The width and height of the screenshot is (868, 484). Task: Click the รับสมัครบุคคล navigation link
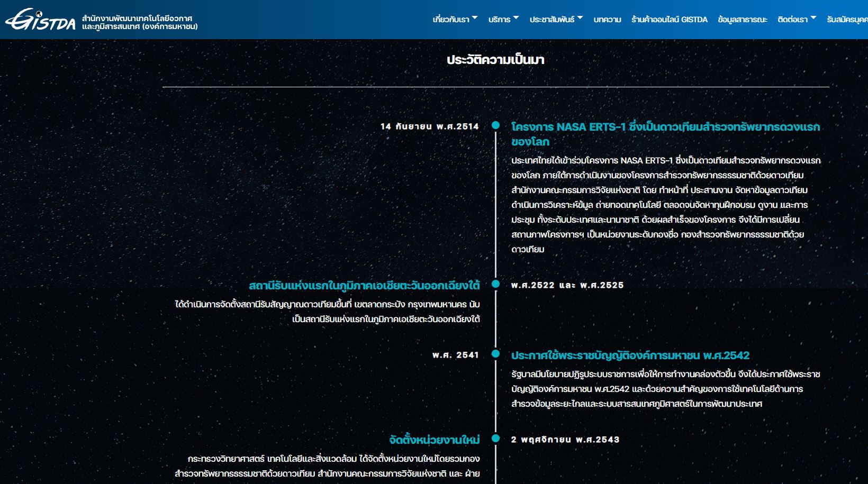[x=847, y=20]
